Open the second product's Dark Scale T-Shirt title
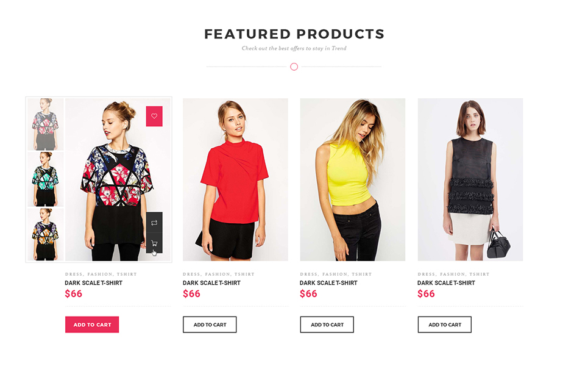The height and width of the screenshot is (366, 588). 211,283
